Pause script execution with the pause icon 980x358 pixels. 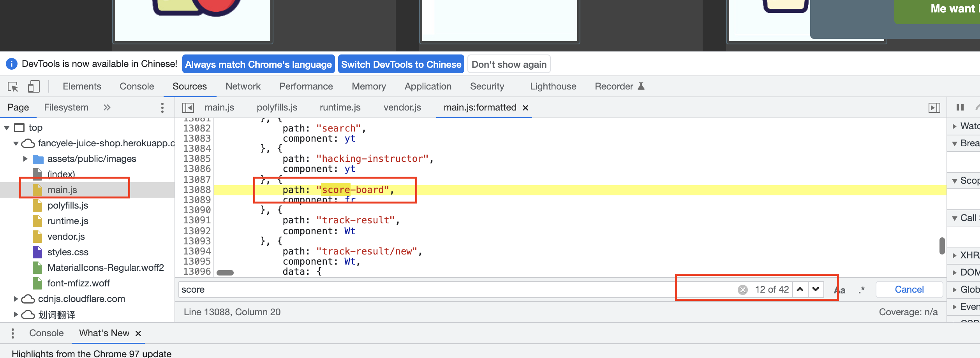tap(960, 107)
